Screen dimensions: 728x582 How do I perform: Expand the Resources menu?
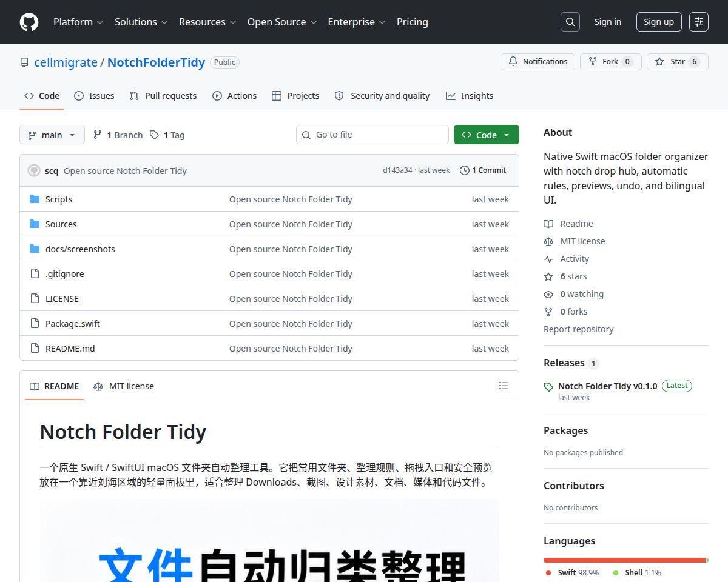(207, 22)
